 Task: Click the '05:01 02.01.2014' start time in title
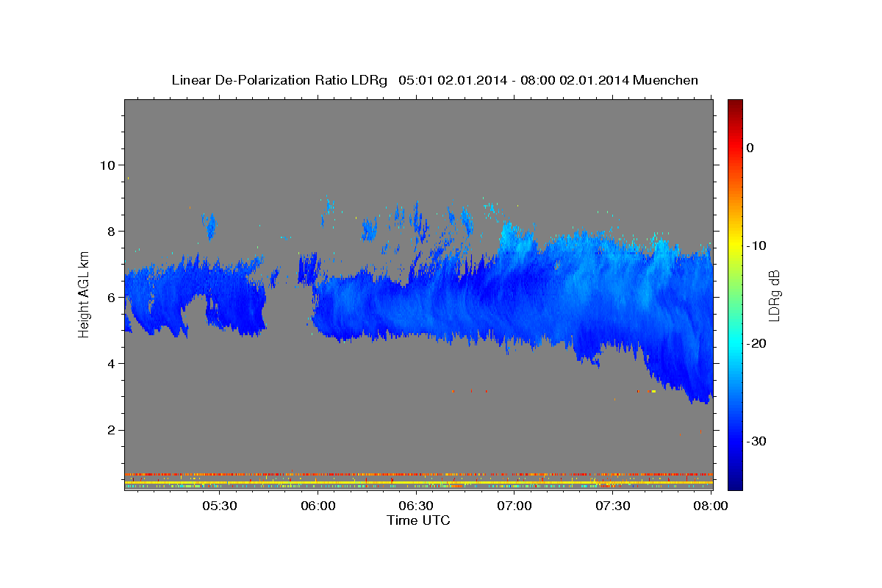tap(453, 80)
